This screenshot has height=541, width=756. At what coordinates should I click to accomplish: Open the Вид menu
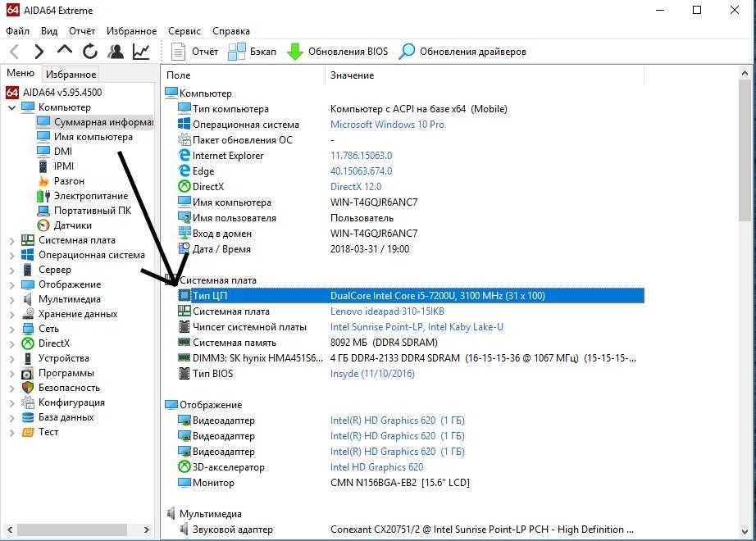pos(49,31)
